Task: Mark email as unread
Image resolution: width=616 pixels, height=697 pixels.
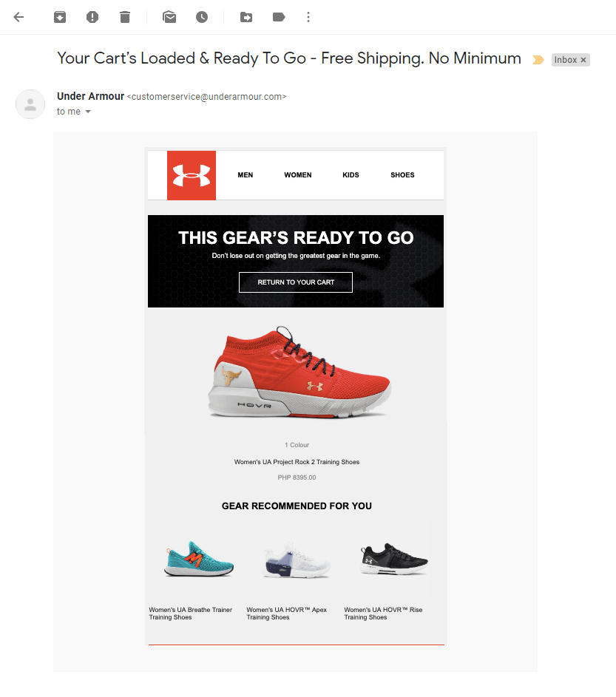Action: 169,17
